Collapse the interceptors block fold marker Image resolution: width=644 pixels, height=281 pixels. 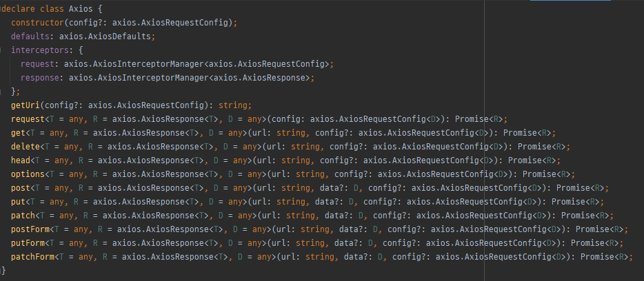point(3,50)
